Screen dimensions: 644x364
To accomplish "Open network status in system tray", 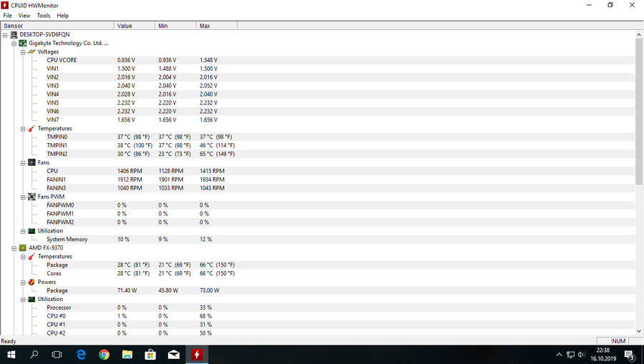I will (570, 355).
